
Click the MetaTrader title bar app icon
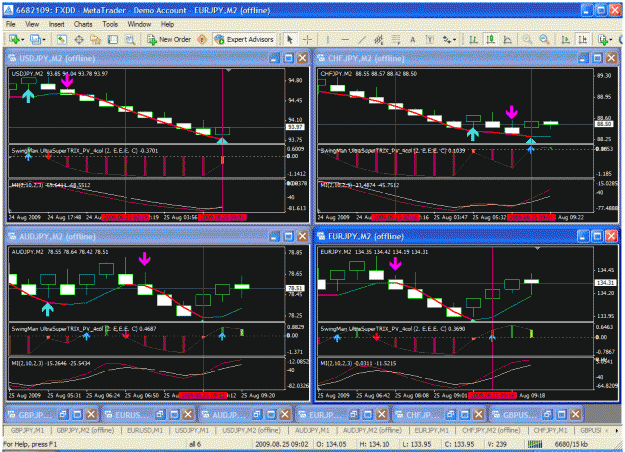tap(8, 10)
